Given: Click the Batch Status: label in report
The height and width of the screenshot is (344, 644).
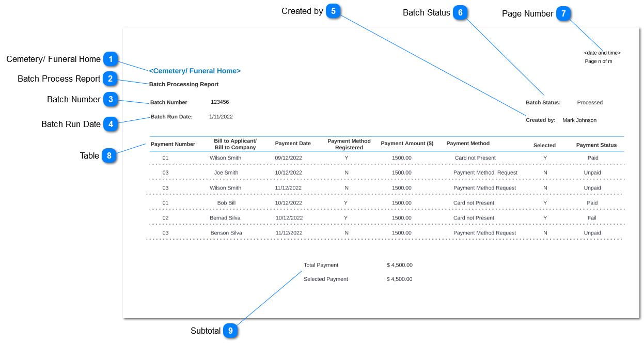Looking at the screenshot, I should [543, 102].
